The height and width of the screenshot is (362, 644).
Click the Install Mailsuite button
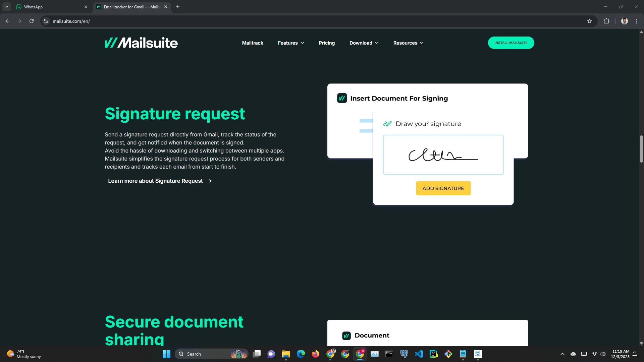pyautogui.click(x=511, y=43)
